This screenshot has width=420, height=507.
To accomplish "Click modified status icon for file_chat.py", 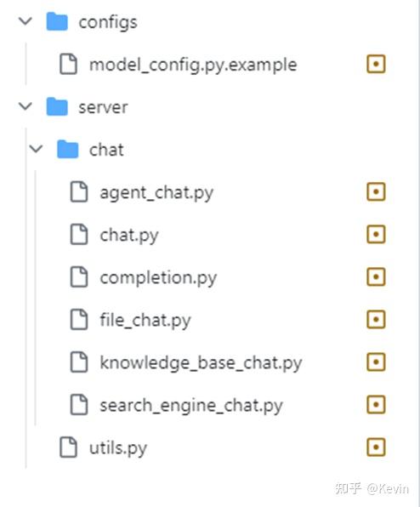I will pyautogui.click(x=376, y=320).
